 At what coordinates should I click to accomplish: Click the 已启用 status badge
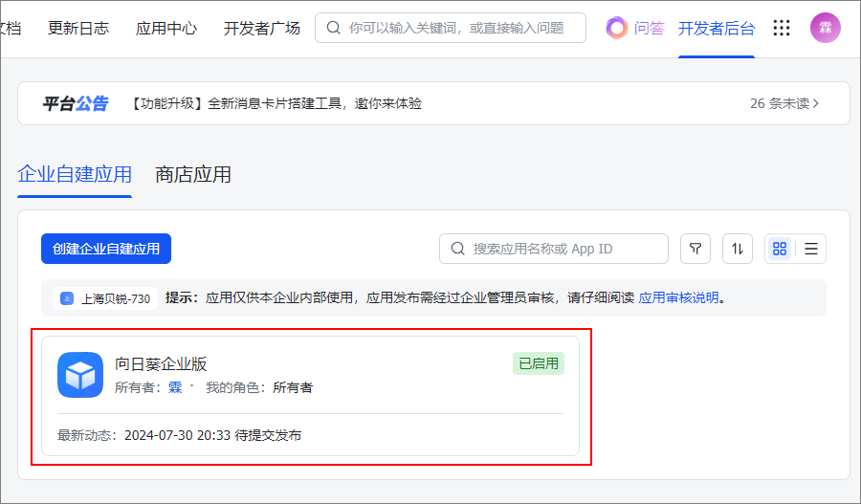[539, 363]
